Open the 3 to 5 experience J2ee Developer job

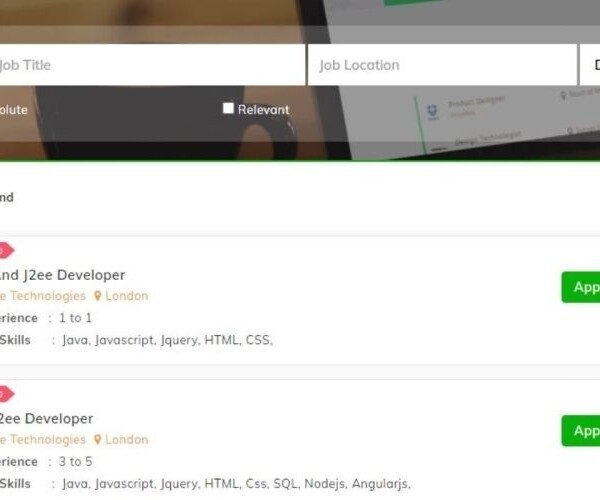point(46,419)
